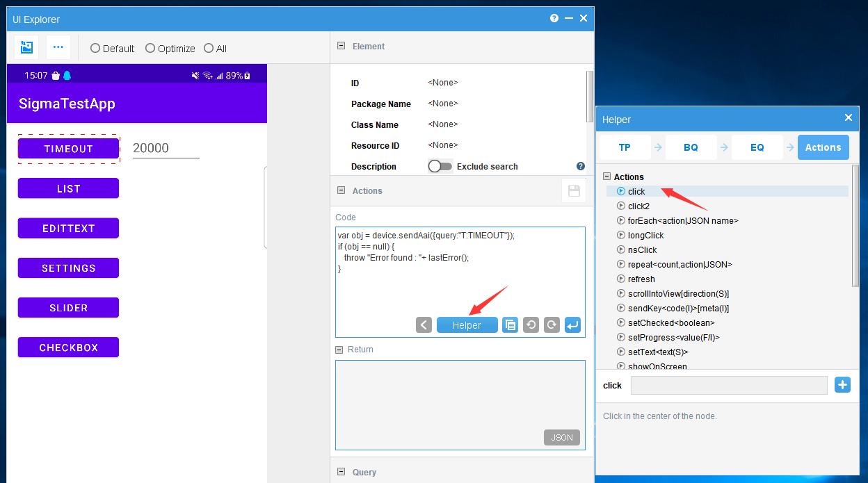Switch to the Actions tab in Helper
This screenshot has width=868, height=483.
(823, 147)
